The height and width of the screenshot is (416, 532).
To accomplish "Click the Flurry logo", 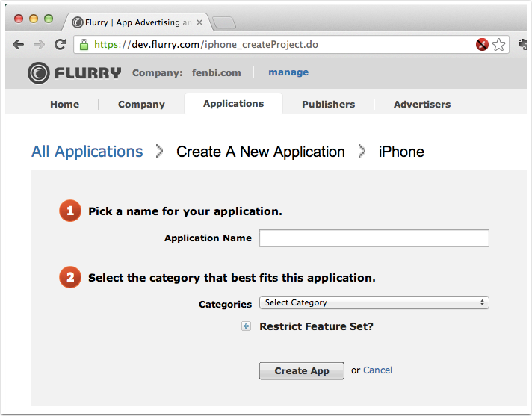I will point(74,72).
